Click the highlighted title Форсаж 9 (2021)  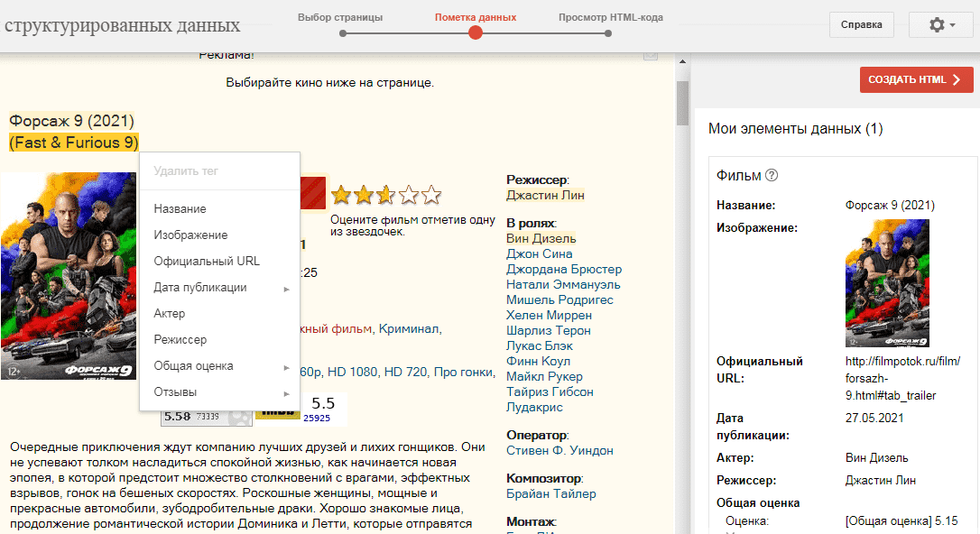click(x=72, y=121)
